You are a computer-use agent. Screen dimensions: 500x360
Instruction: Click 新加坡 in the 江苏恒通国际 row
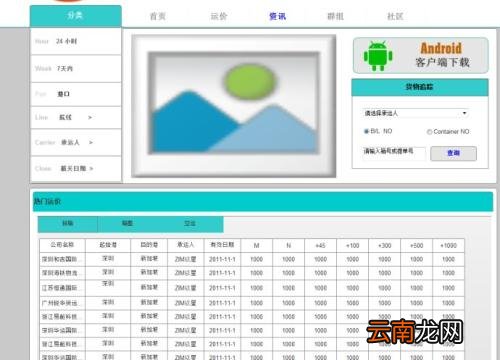(x=149, y=287)
